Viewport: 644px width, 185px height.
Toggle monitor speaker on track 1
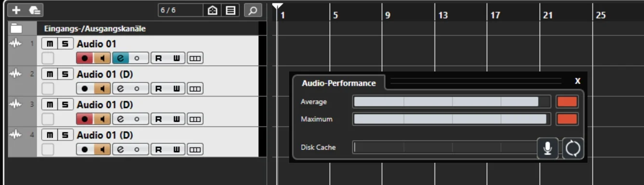click(102, 58)
